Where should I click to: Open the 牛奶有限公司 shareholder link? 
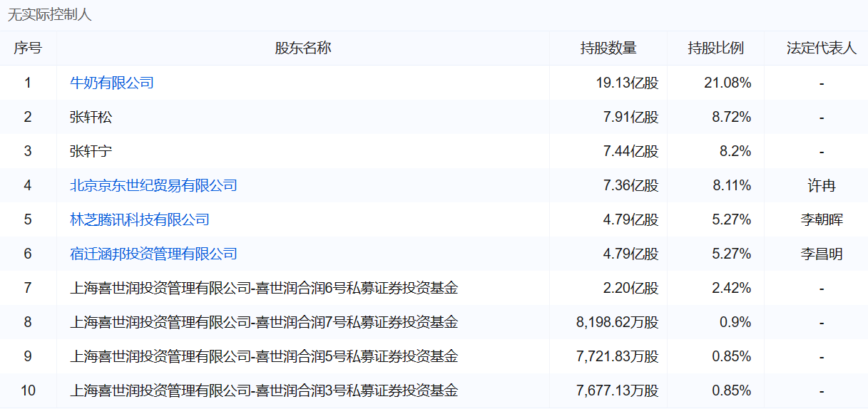pyautogui.click(x=111, y=83)
